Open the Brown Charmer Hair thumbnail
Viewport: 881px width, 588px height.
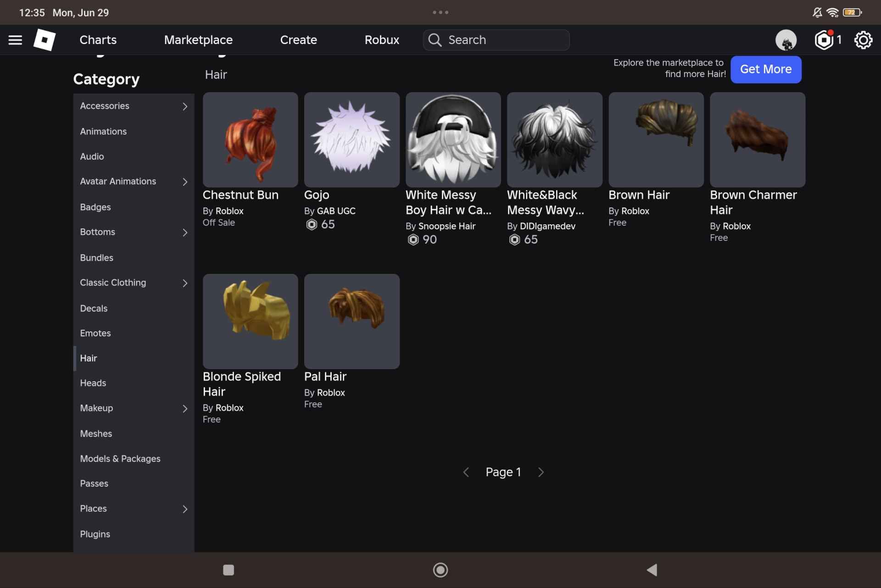(758, 139)
